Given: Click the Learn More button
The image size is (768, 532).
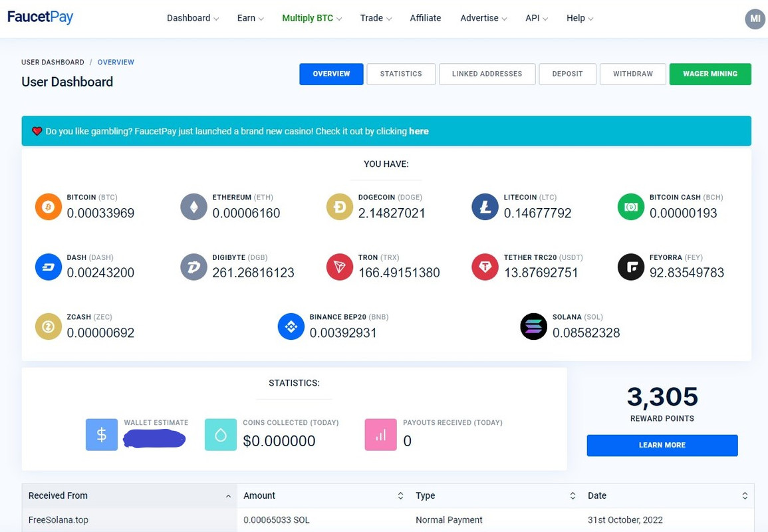Looking at the screenshot, I should 662,446.
